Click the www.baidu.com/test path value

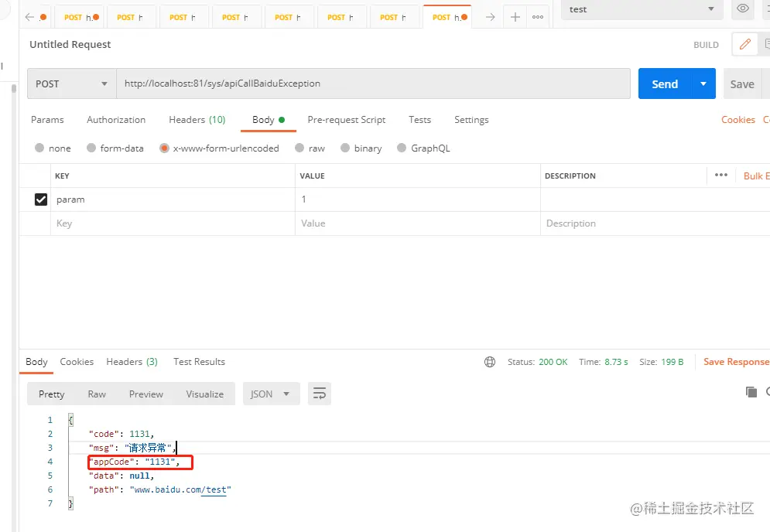[180, 489]
